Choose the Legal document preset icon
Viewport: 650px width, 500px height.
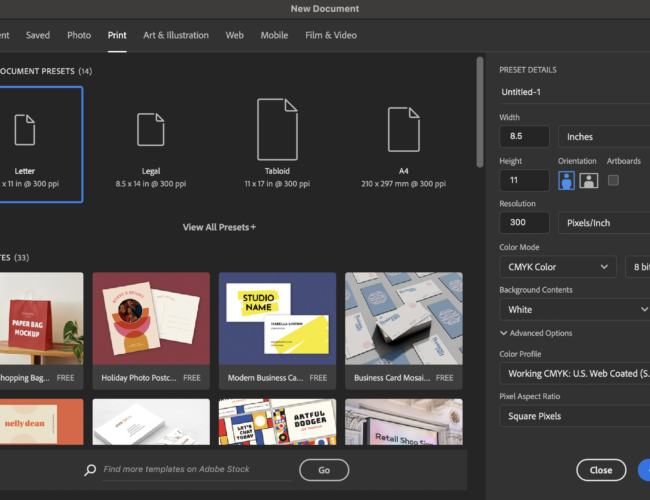[x=151, y=130]
